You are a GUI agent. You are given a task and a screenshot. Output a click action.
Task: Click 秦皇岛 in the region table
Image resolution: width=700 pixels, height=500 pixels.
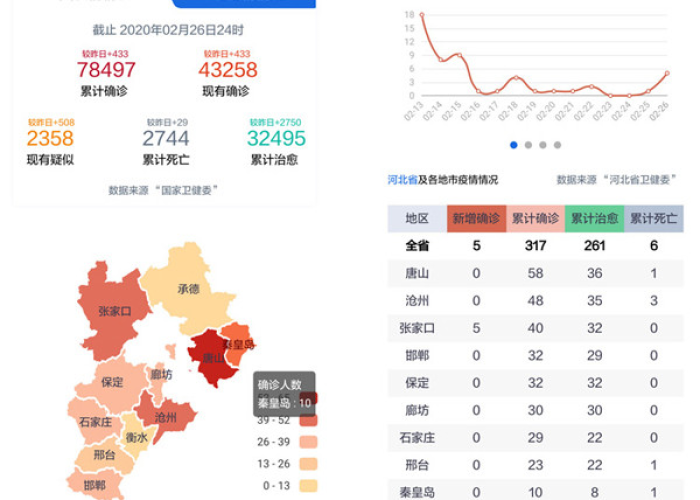tap(417, 492)
